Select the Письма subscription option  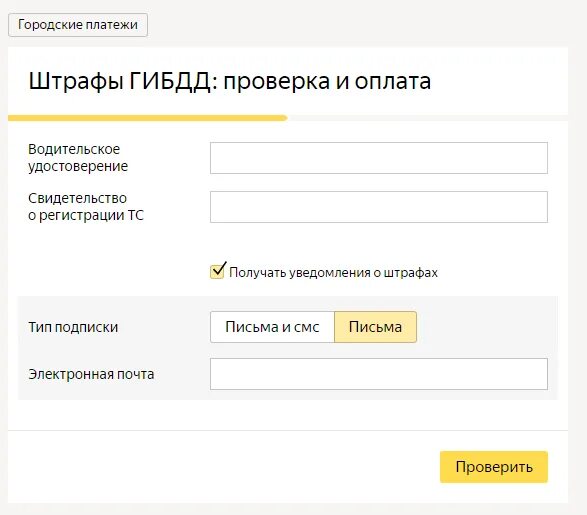pyautogui.click(x=375, y=327)
